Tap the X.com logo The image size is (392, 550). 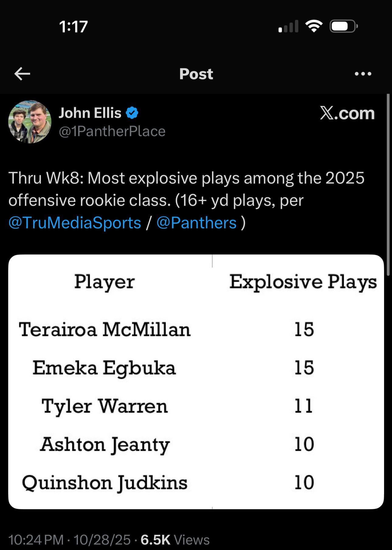pos(347,113)
